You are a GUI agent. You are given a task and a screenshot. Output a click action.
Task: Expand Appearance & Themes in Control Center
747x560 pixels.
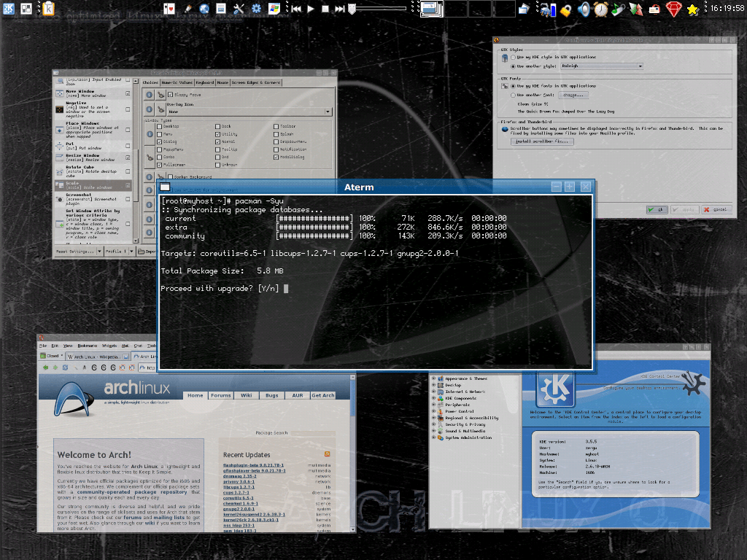[x=433, y=378]
